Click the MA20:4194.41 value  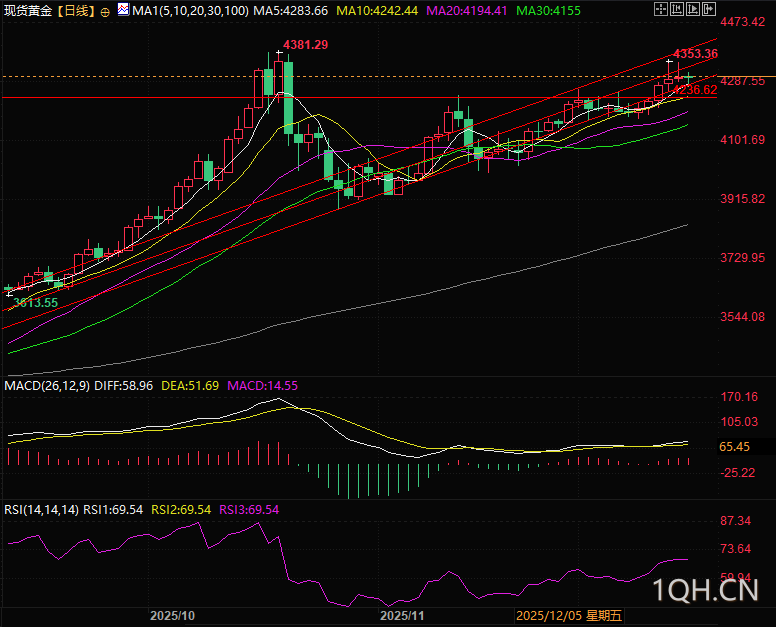(467, 10)
